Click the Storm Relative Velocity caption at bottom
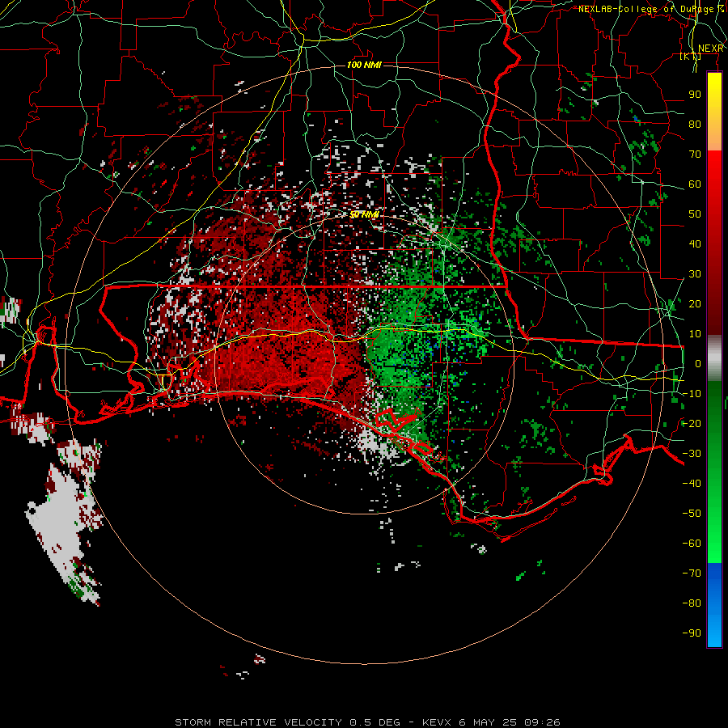The height and width of the screenshot is (728, 728). point(367,722)
